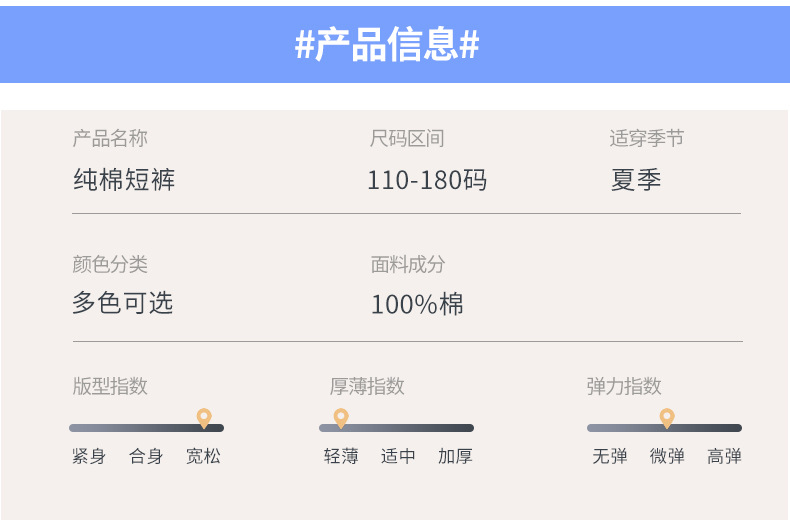Click the 多色可选 color value

click(x=122, y=303)
